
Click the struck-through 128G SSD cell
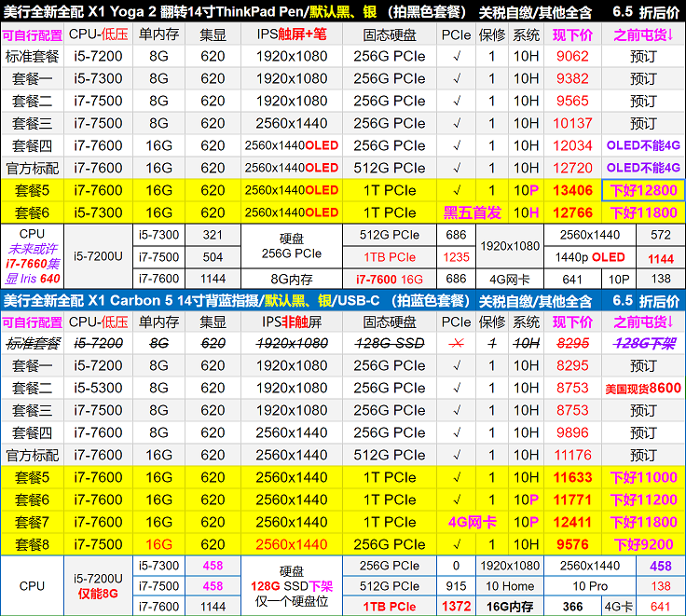pos(390,344)
